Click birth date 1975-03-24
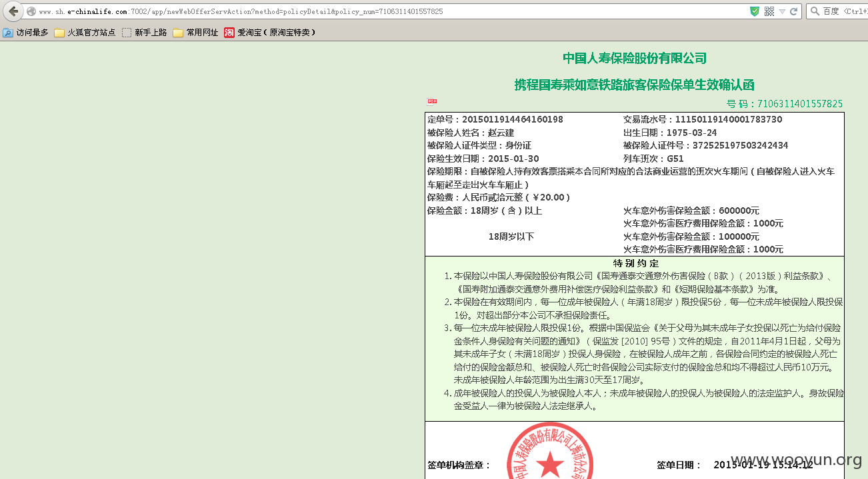This screenshot has height=479, width=868. click(x=692, y=133)
